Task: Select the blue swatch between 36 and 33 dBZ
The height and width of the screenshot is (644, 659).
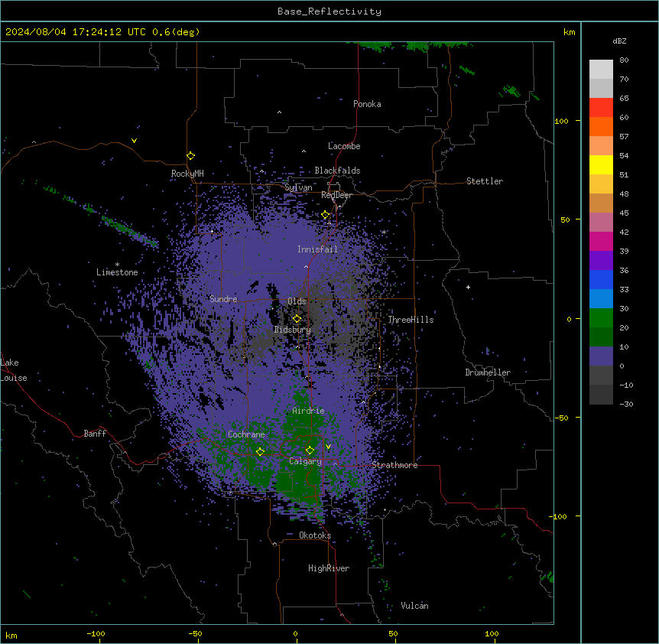Action: pos(601,279)
